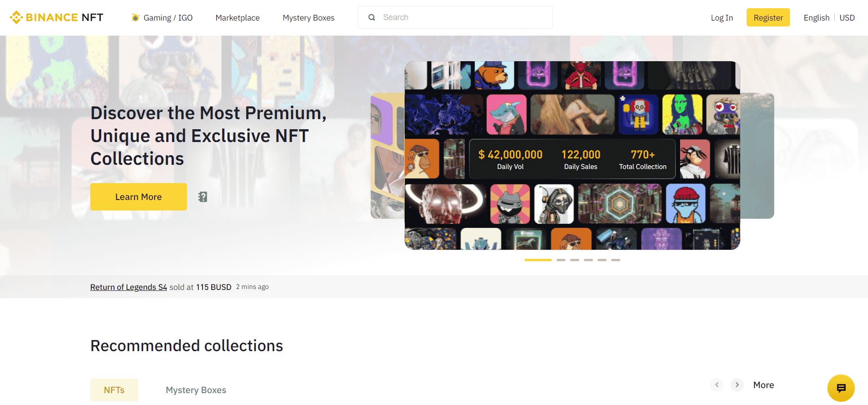Click the Gaming / IGO flame icon
868x405 pixels.
135,17
